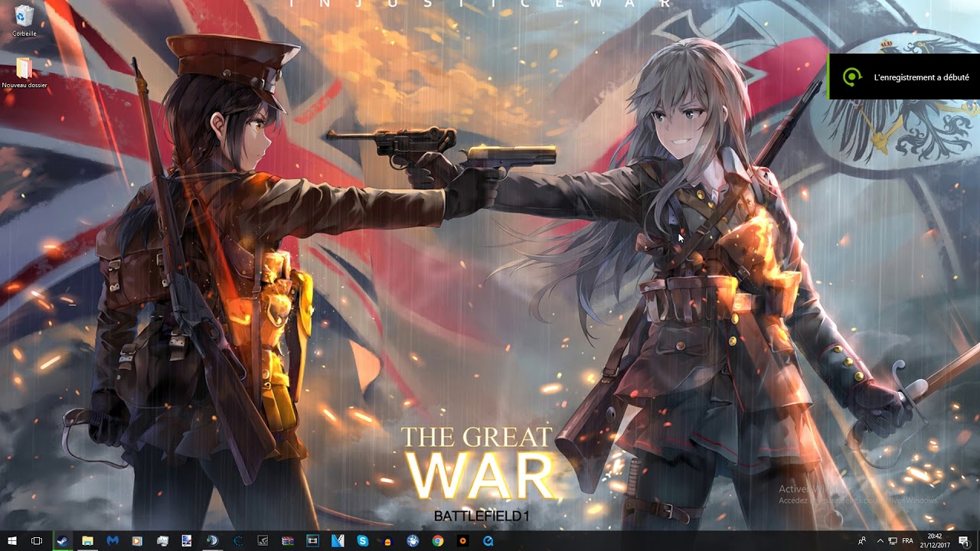
Task: Open the blue Q application taskbar icon
Action: (x=488, y=540)
